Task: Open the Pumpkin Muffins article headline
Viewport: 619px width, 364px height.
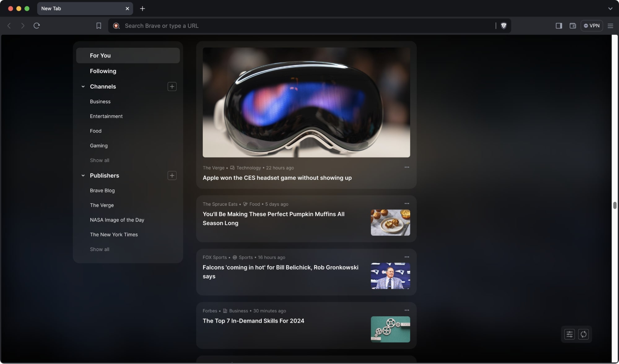Action: (x=273, y=219)
